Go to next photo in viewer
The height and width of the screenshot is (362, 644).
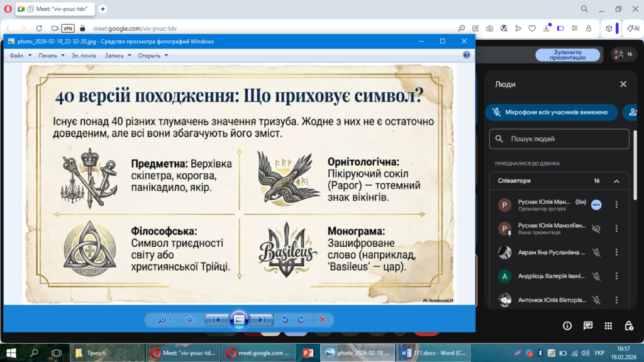coord(261,320)
